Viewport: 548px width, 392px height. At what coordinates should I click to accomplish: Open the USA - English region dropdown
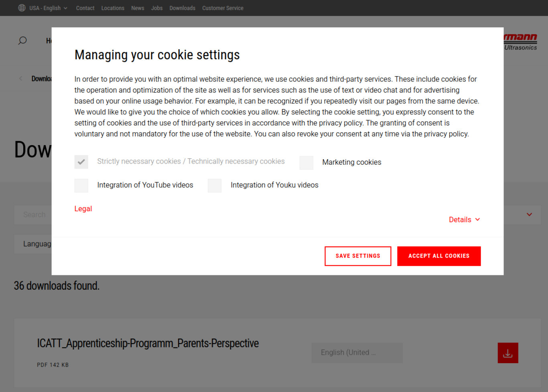click(x=48, y=8)
